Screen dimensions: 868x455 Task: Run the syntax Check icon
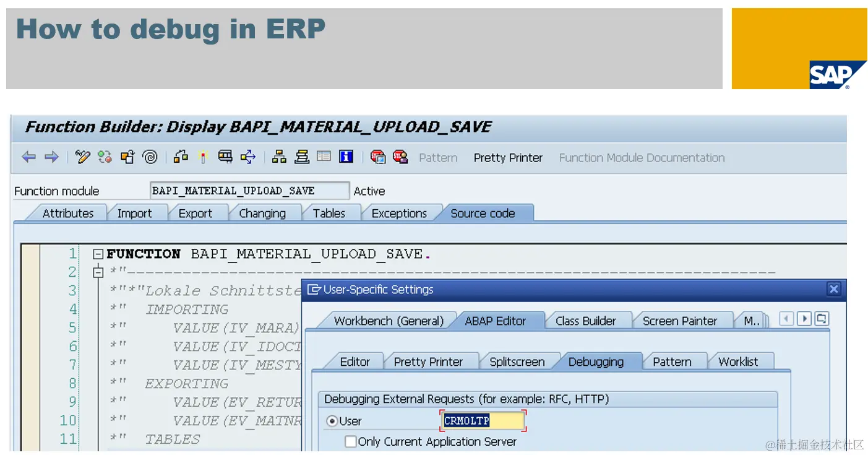click(181, 157)
